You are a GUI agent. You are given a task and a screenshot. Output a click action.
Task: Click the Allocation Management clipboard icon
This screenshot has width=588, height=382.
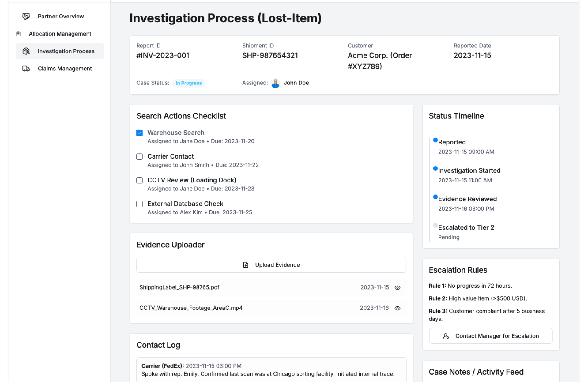[x=18, y=34]
